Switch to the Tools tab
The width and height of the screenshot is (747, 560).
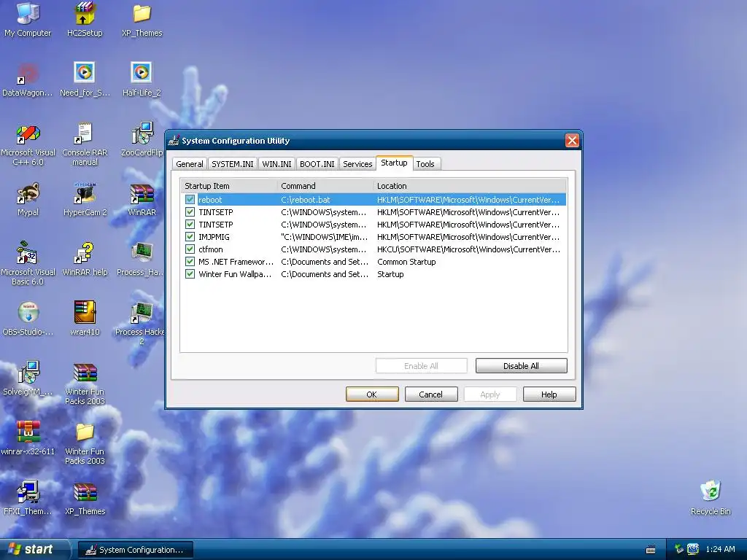425,164
